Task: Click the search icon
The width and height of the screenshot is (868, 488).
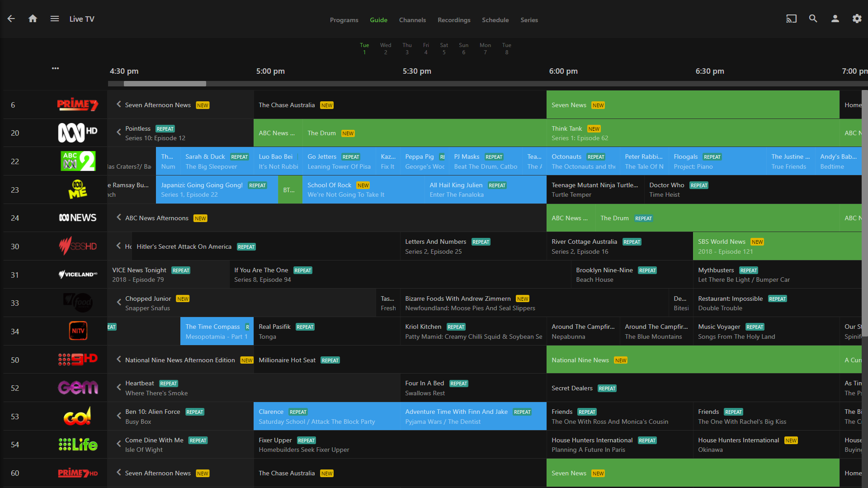Action: [813, 19]
